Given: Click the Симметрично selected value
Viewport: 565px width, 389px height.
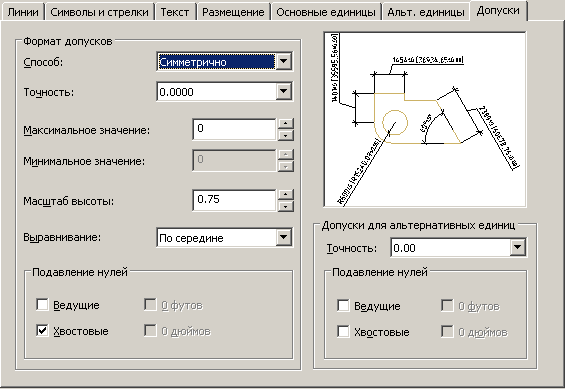Looking at the screenshot, I should (x=217, y=62).
